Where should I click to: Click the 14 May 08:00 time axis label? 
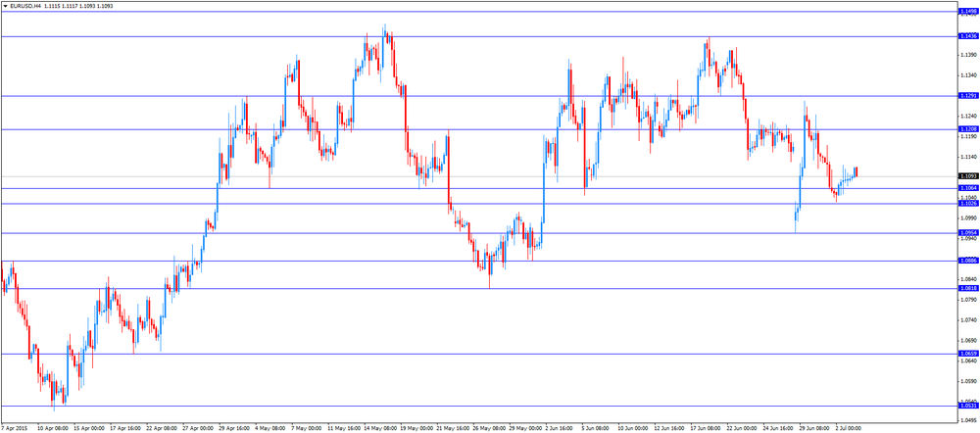click(381, 429)
